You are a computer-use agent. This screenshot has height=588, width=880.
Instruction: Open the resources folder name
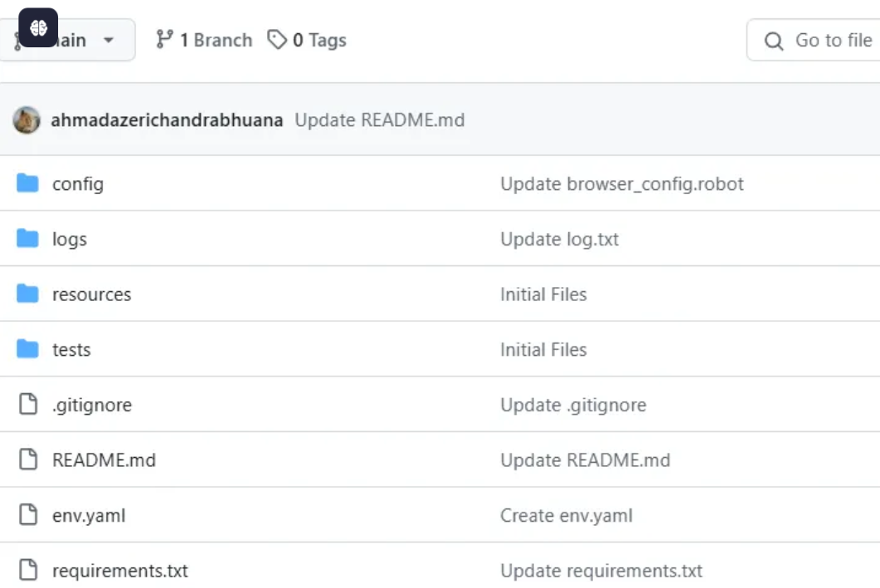tap(91, 294)
